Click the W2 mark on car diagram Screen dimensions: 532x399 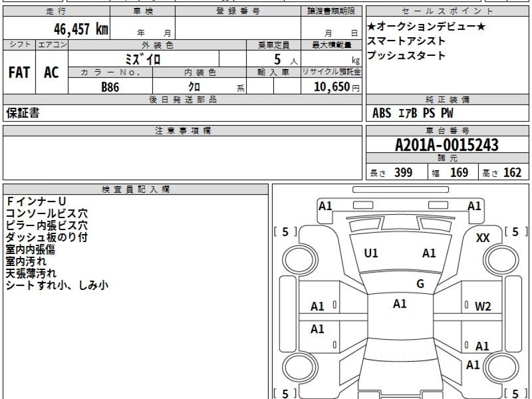(483, 306)
